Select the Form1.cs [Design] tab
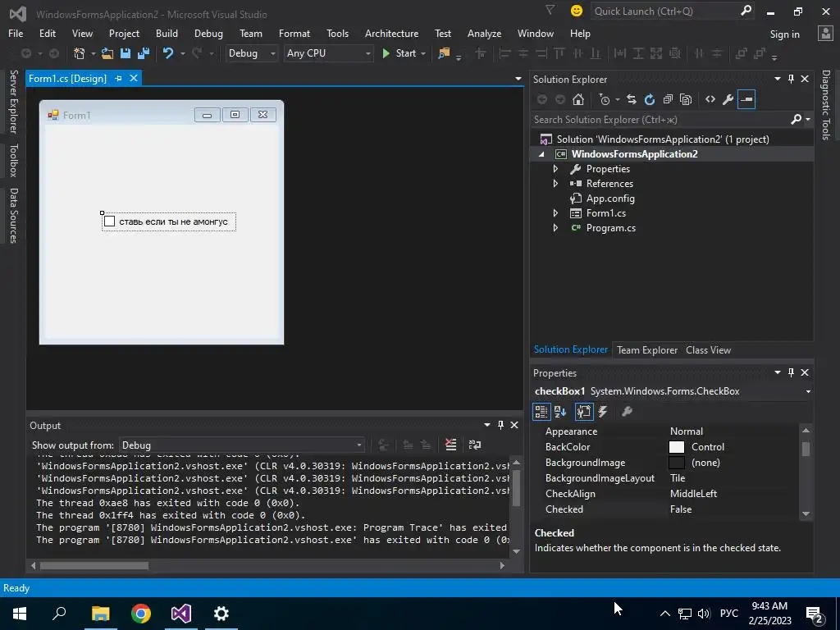 click(x=67, y=78)
